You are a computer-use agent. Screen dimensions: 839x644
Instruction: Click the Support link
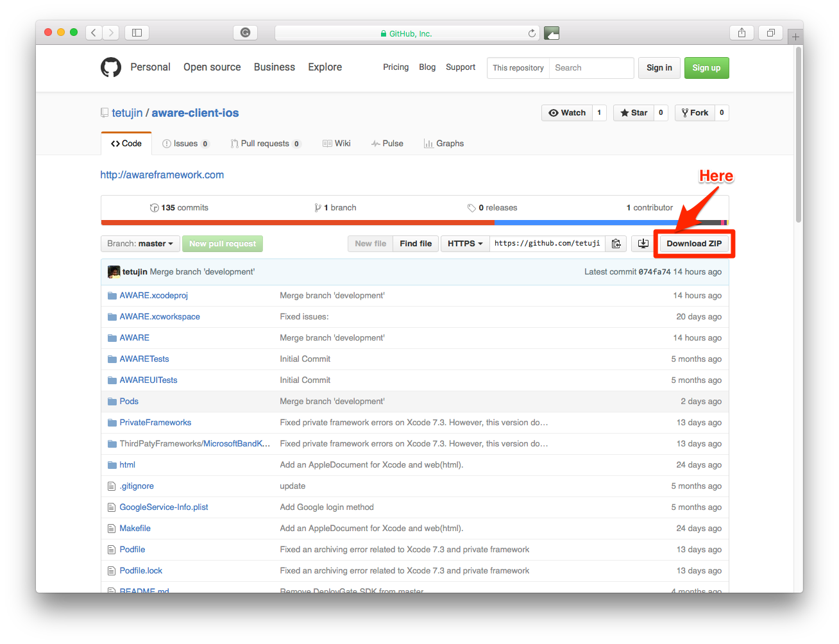(x=461, y=67)
